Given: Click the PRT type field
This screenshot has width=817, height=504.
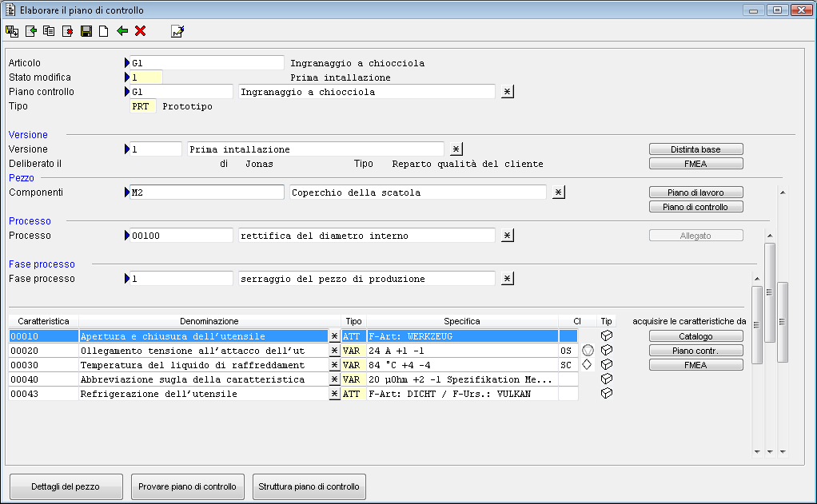Looking at the screenshot, I should click(x=143, y=106).
